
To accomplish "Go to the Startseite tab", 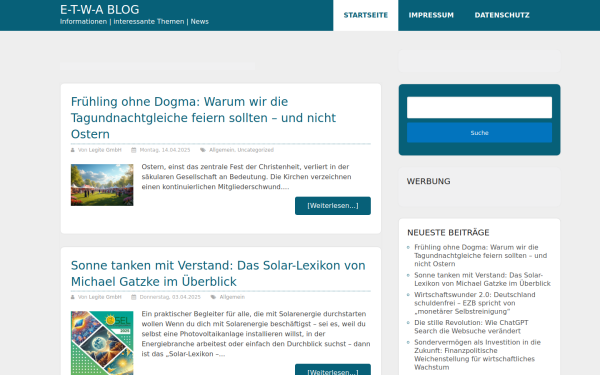I will [365, 15].
